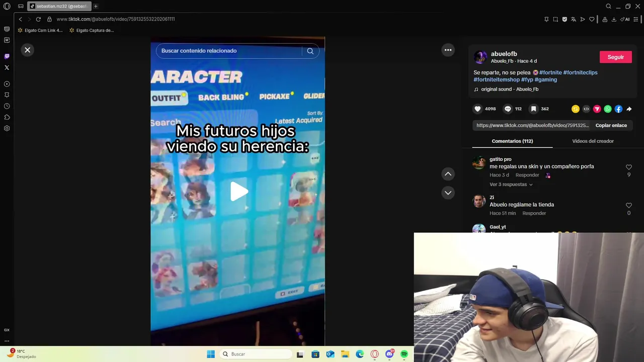Open the abuelofb profile avatar
Image resolution: width=644 pixels, height=362 pixels.
coord(480,57)
